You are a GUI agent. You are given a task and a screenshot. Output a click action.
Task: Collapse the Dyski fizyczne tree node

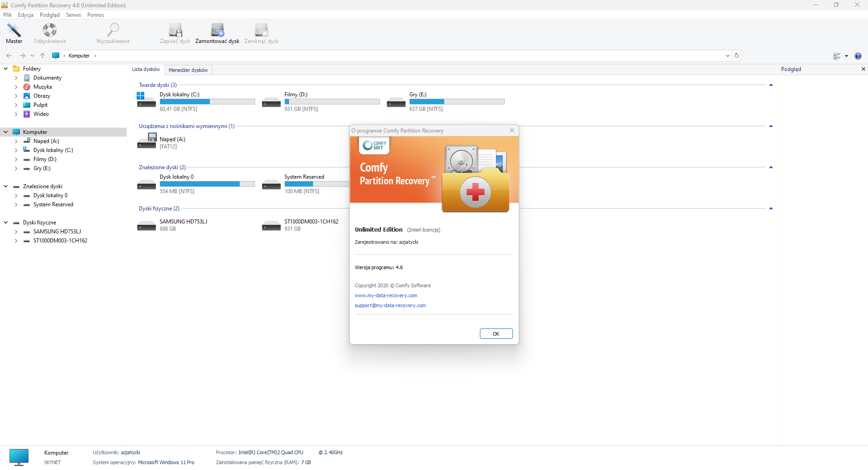(6, 223)
